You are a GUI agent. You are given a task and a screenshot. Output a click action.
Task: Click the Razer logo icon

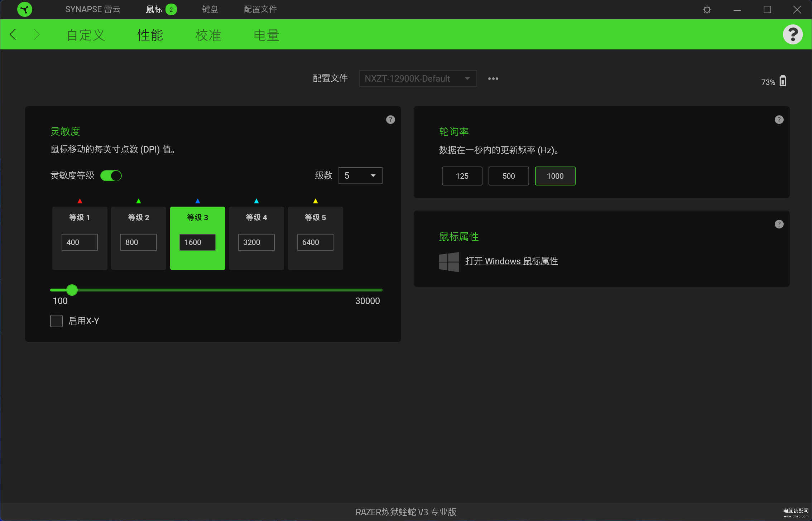[25, 9]
